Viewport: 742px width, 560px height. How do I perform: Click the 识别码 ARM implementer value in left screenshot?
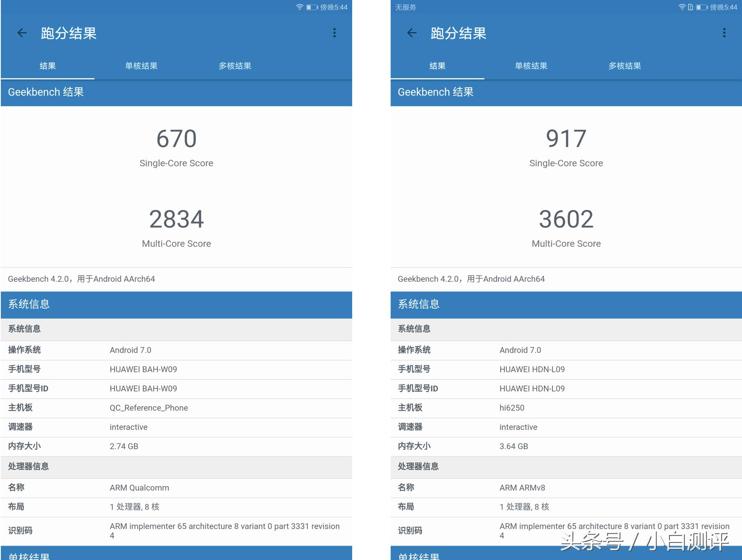pos(224,531)
